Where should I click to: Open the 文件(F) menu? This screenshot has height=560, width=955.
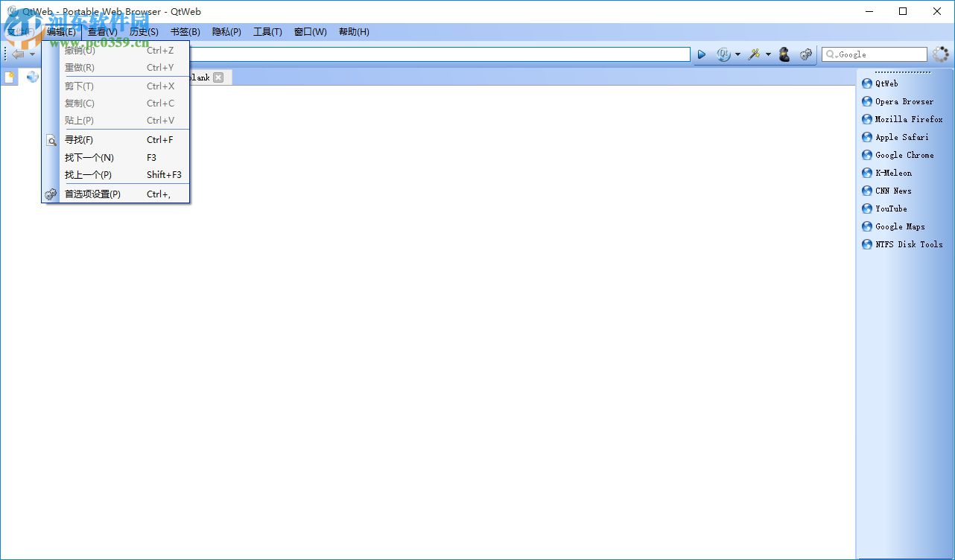(21, 32)
